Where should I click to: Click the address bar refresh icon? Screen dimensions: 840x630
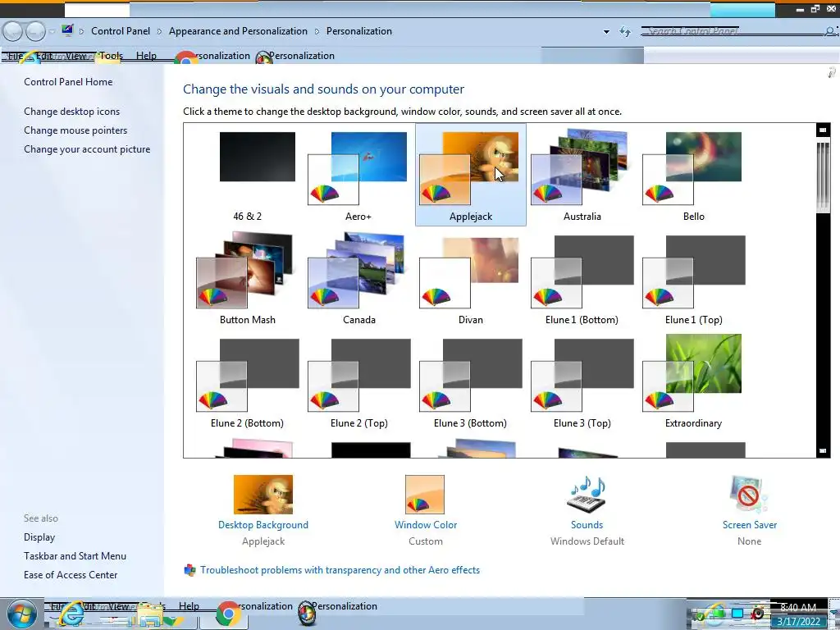625,32
